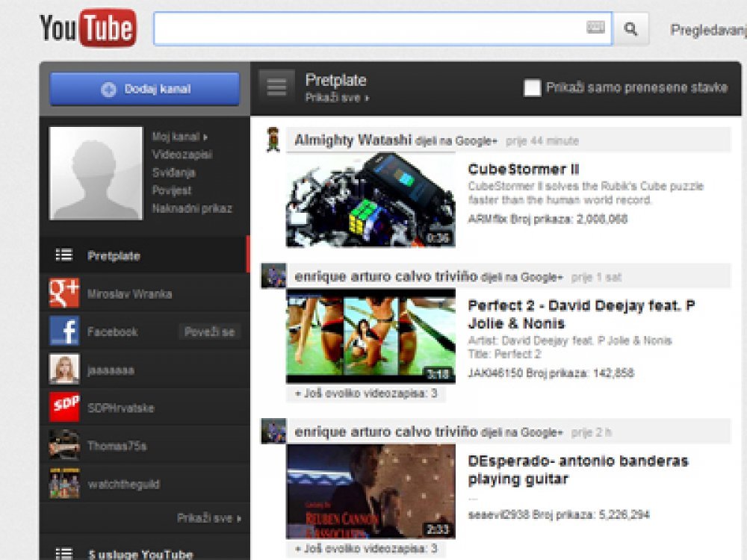Click the 3:18 duration badge

click(437, 374)
